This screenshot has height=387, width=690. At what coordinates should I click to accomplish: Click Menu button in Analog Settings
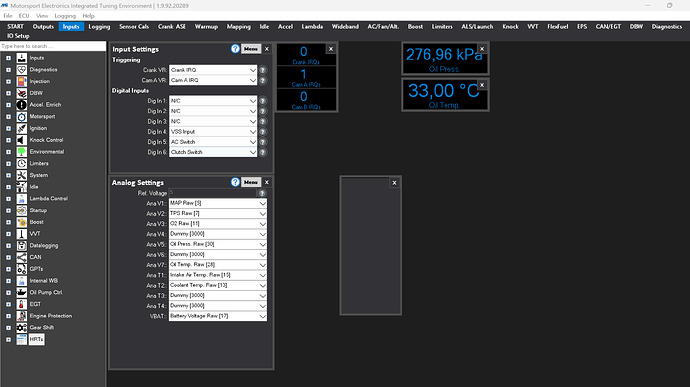tap(251, 182)
